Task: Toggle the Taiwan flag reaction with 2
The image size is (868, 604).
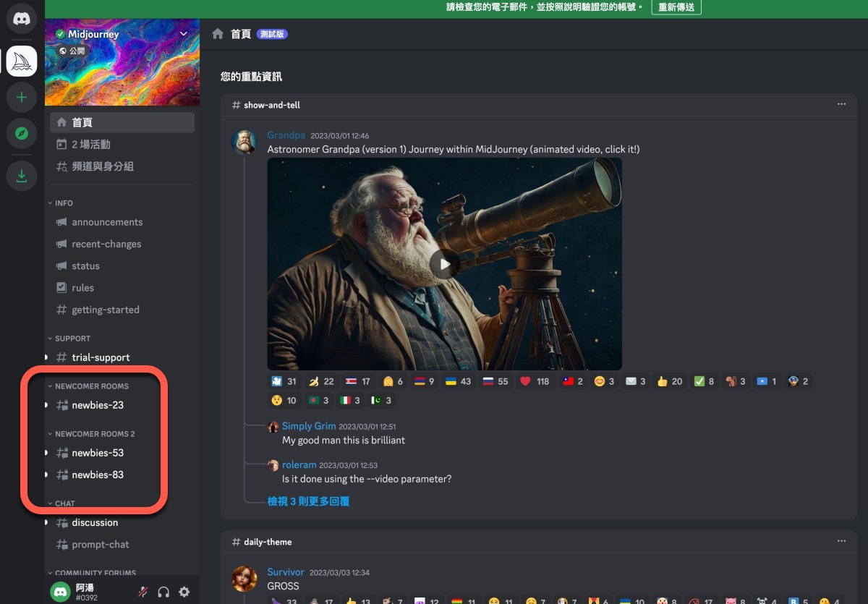Action: (573, 381)
